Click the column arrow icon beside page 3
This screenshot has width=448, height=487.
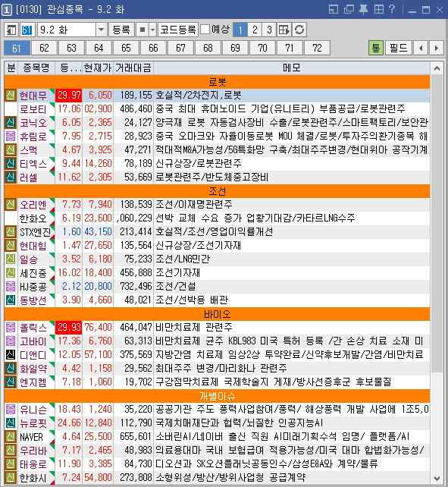(x=284, y=30)
